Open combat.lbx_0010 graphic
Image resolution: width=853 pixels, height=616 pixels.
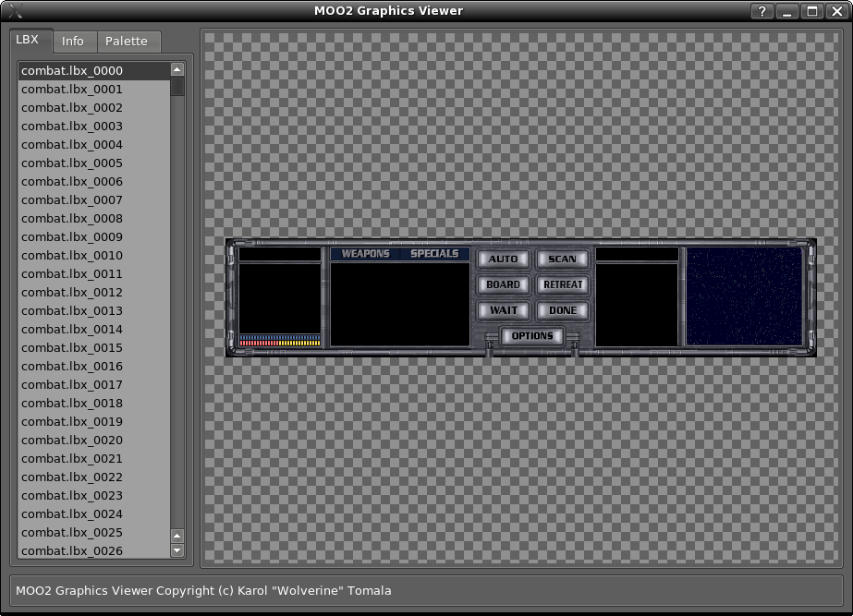click(x=94, y=256)
